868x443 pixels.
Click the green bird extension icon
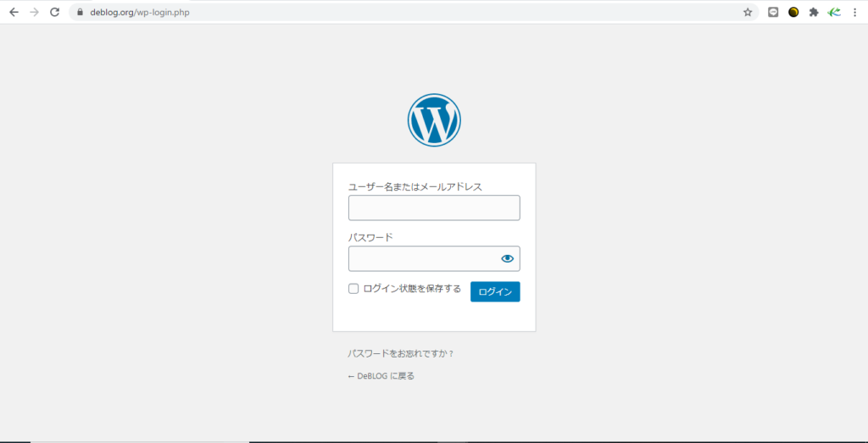(834, 12)
